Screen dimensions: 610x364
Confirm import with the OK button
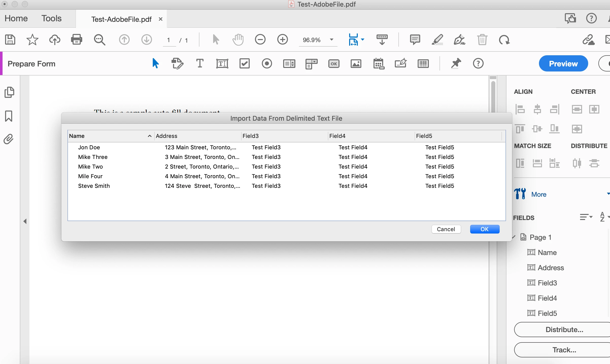[484, 229]
